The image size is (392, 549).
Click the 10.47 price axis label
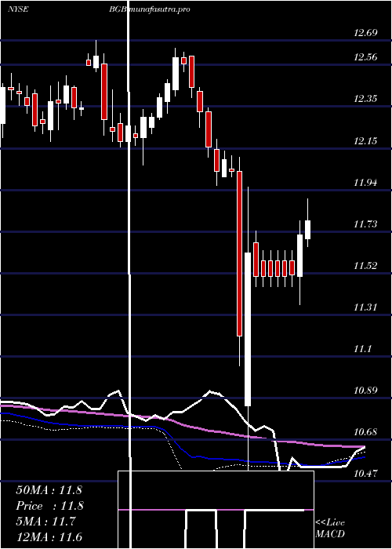point(365,474)
